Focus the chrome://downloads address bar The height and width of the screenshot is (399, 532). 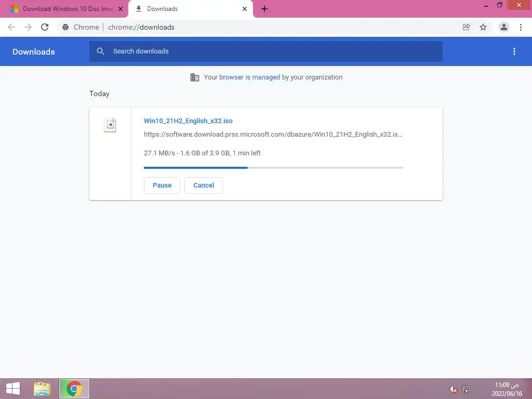click(141, 27)
